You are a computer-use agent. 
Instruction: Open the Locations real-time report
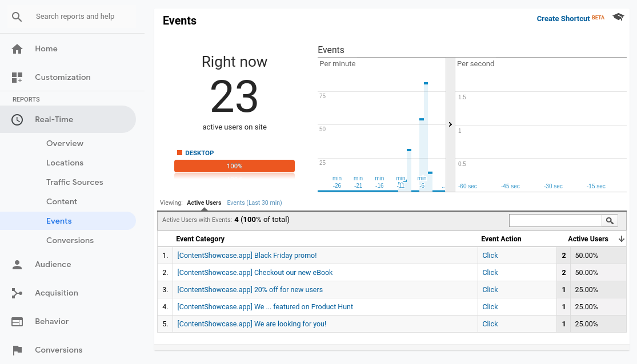coord(65,163)
